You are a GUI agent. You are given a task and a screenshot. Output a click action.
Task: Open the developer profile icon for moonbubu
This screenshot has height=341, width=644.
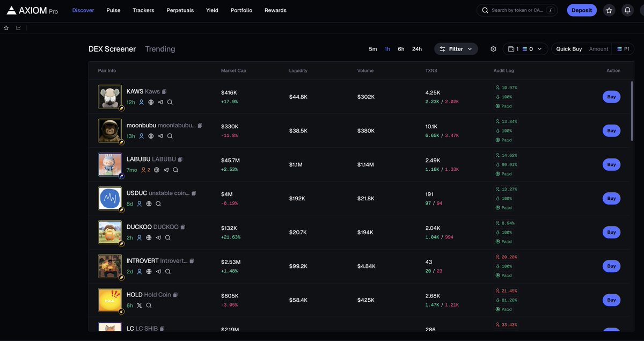point(142,136)
